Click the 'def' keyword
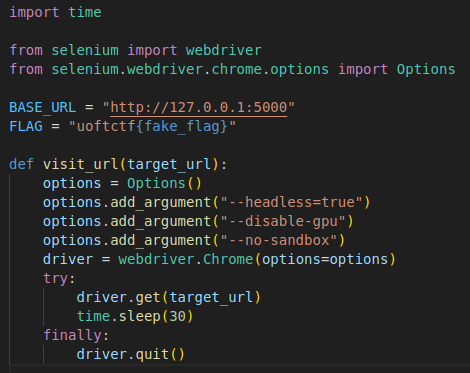 22,164
